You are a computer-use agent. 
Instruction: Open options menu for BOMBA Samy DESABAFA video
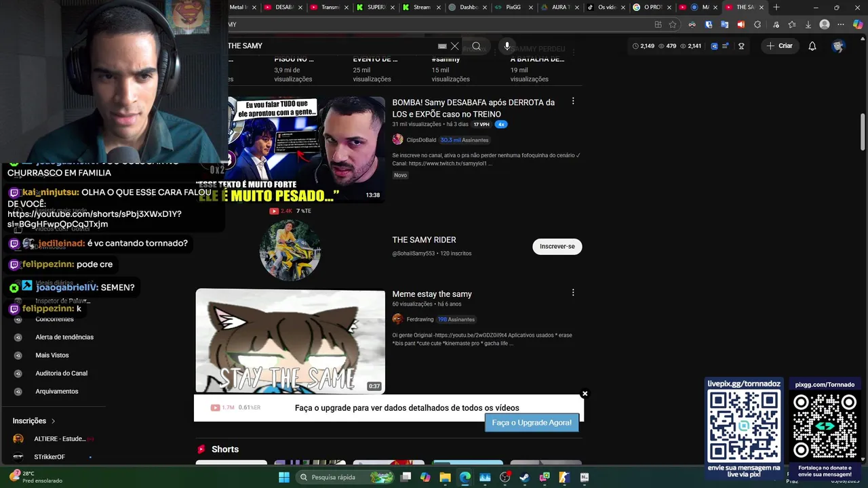[x=573, y=101]
